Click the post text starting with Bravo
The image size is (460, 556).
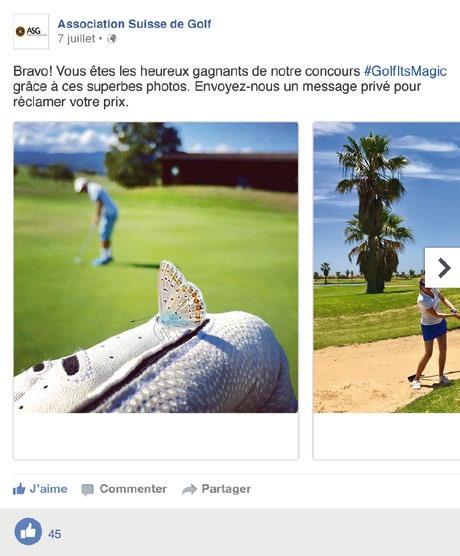[x=229, y=87]
